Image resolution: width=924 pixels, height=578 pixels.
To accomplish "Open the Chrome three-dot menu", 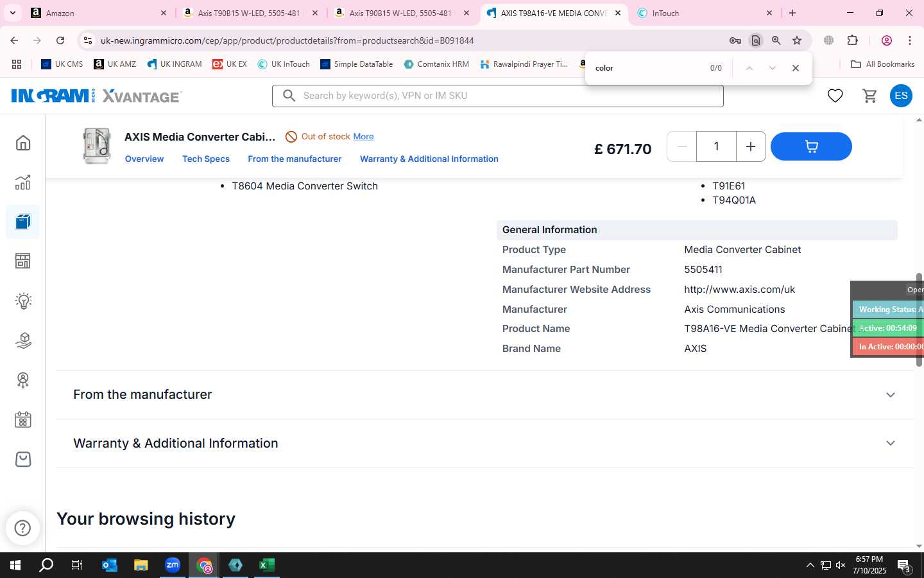I will [x=910, y=40].
